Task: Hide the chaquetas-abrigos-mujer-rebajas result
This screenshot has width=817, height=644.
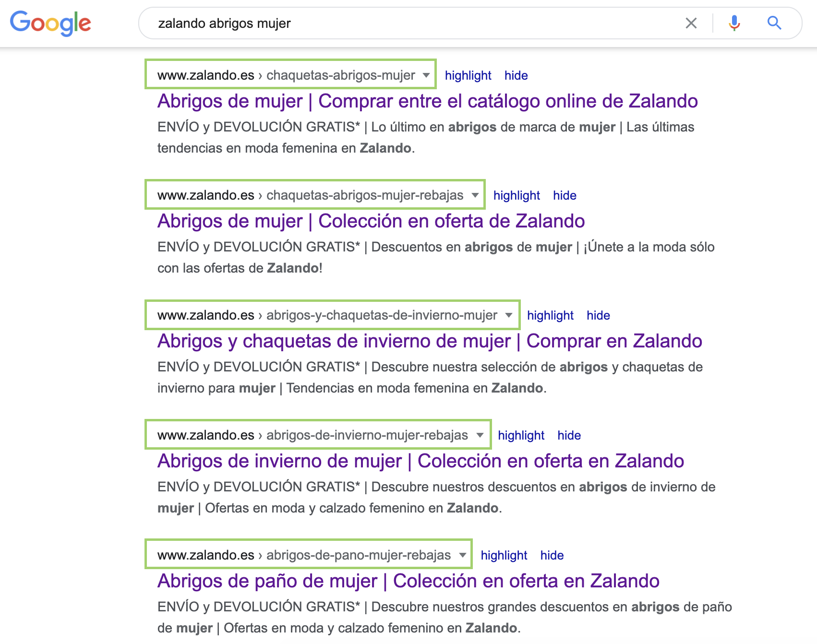Action: pos(564,195)
